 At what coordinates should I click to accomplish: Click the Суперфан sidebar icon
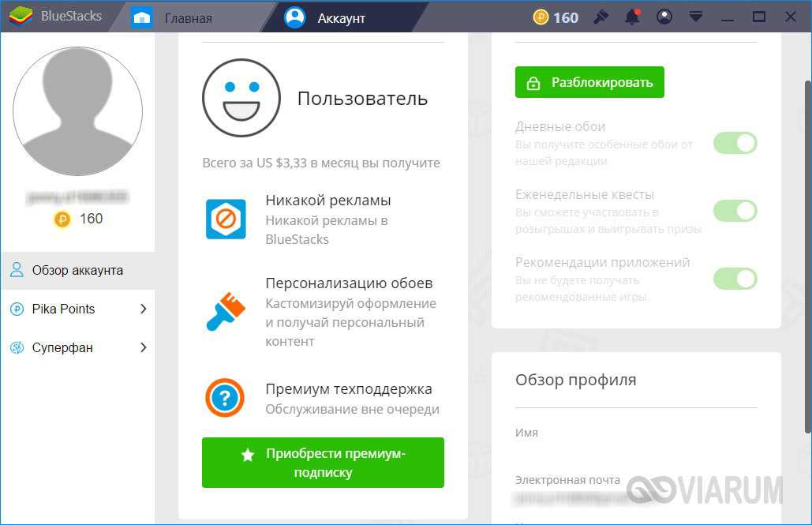point(17,347)
